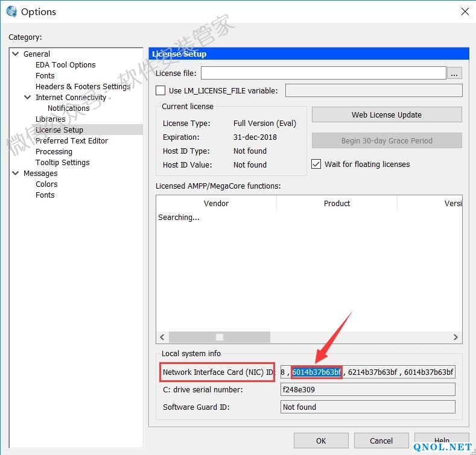Click the Vendor column header

pyautogui.click(x=216, y=204)
